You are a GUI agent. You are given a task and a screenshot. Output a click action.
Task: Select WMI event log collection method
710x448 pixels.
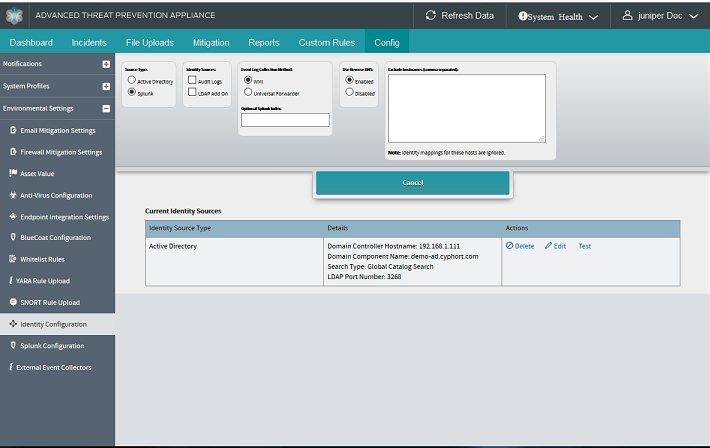pos(248,80)
